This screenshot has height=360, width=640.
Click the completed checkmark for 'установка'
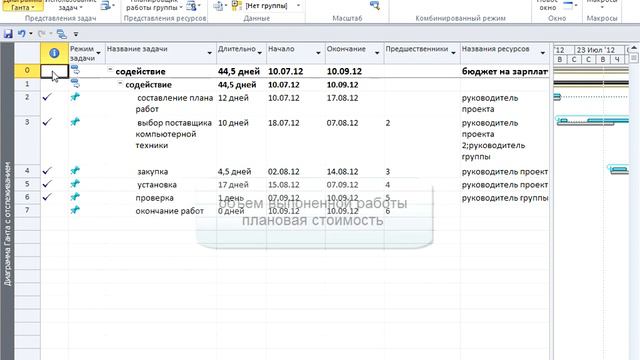point(47,184)
